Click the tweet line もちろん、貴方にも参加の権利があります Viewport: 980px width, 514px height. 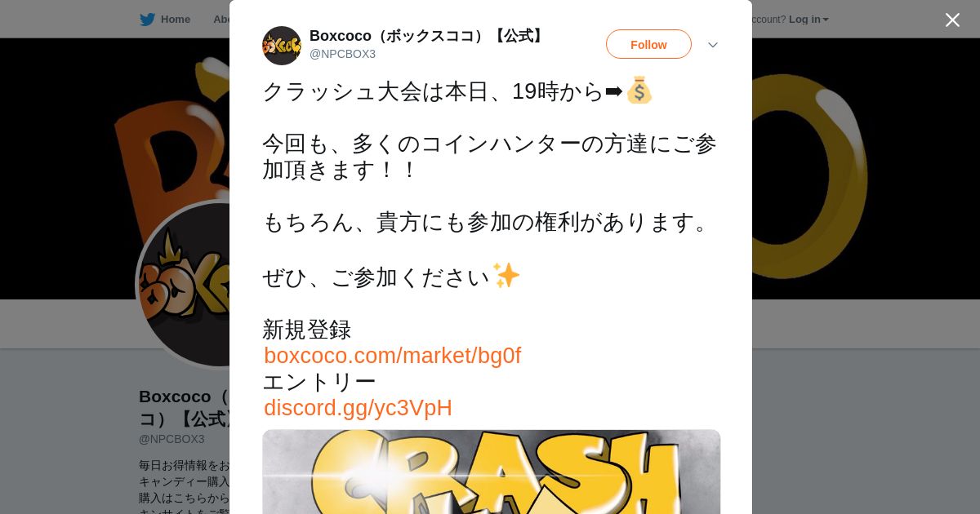tap(489, 222)
